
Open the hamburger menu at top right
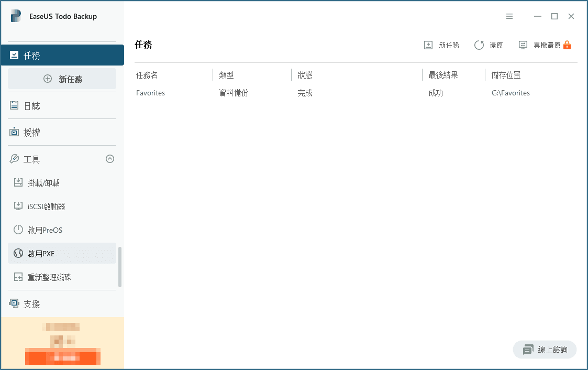(x=509, y=16)
